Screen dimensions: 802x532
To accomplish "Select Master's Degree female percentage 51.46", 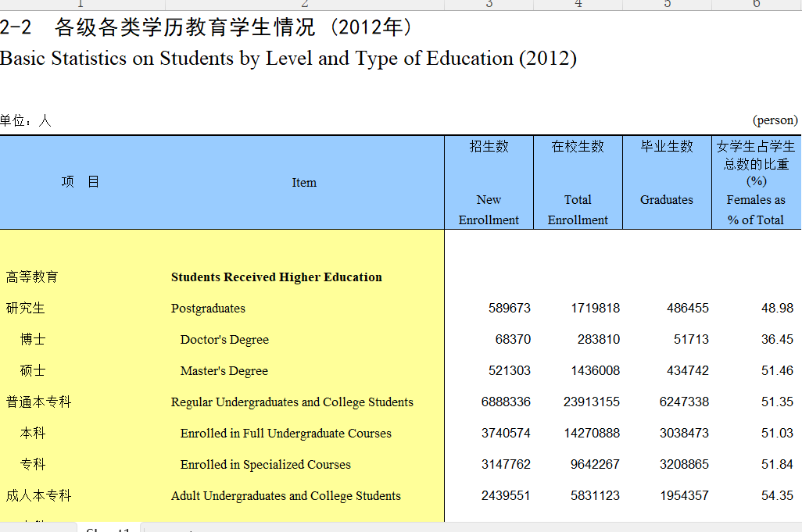I will 778,370.
